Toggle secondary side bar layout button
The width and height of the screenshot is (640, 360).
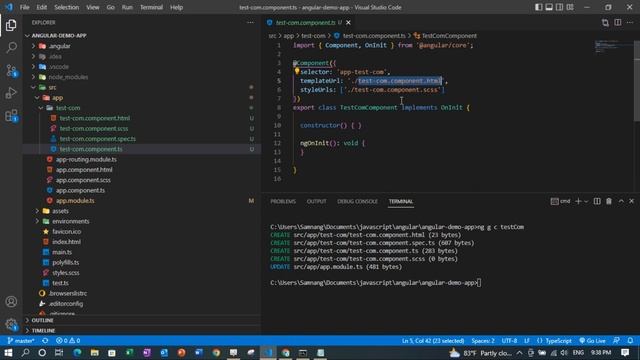[560, 7]
